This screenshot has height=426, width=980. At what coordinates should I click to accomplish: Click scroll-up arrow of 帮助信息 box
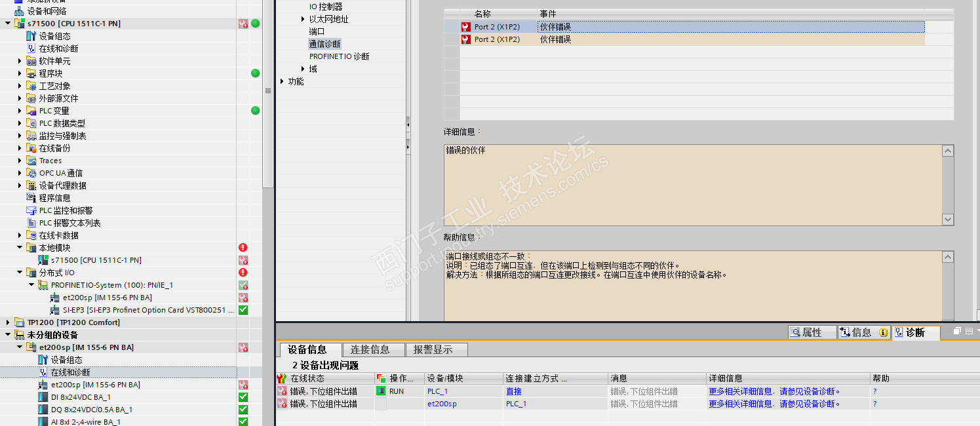(x=948, y=256)
